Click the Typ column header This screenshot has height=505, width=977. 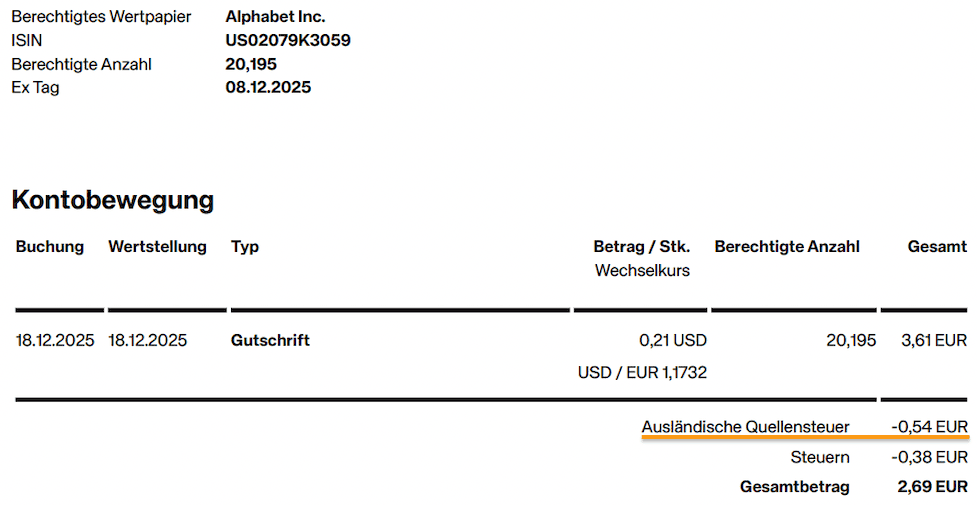[245, 247]
